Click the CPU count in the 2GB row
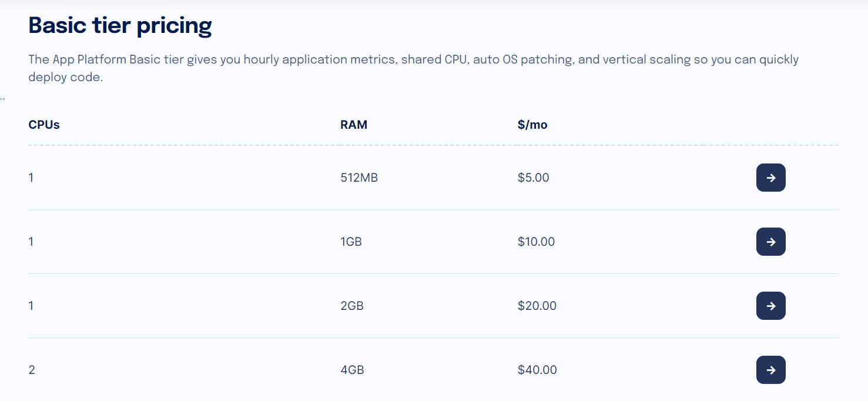The width and height of the screenshot is (868, 401). click(31, 306)
